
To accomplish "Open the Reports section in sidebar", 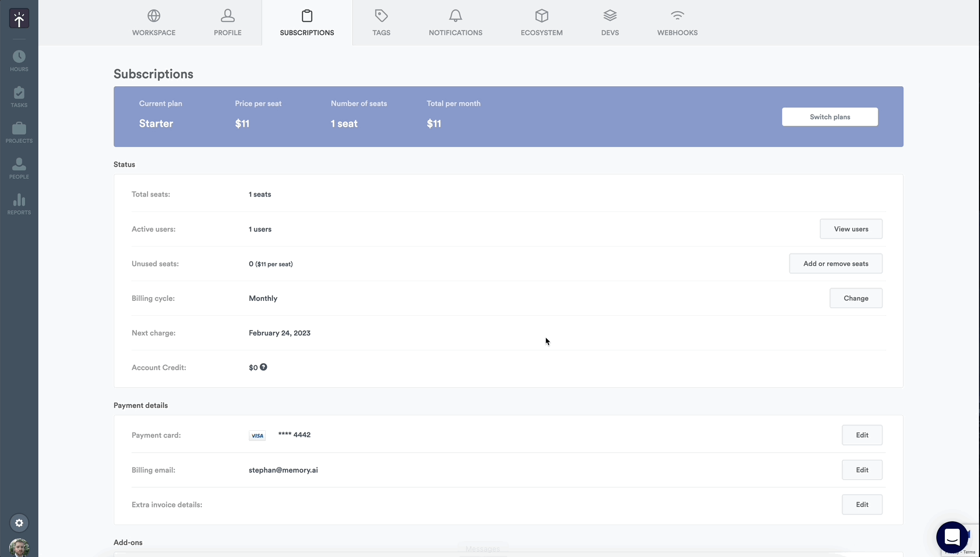I will pyautogui.click(x=19, y=204).
